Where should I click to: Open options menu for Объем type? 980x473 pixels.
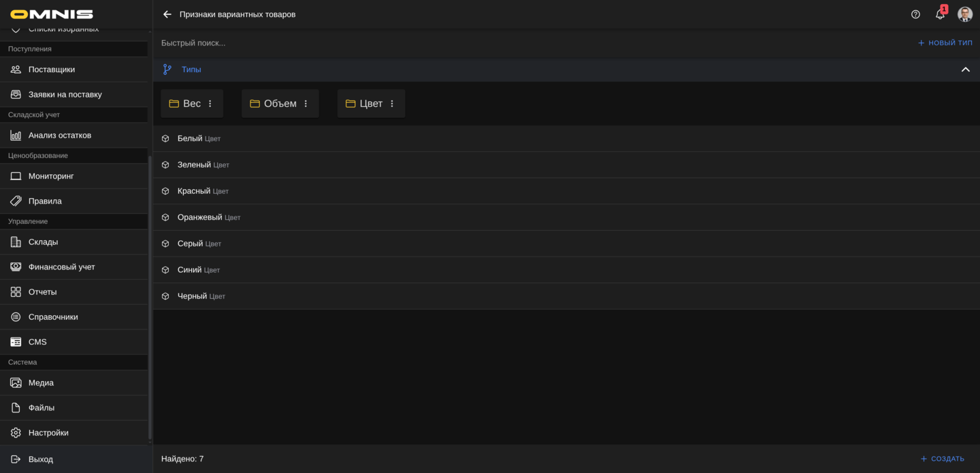pos(306,103)
